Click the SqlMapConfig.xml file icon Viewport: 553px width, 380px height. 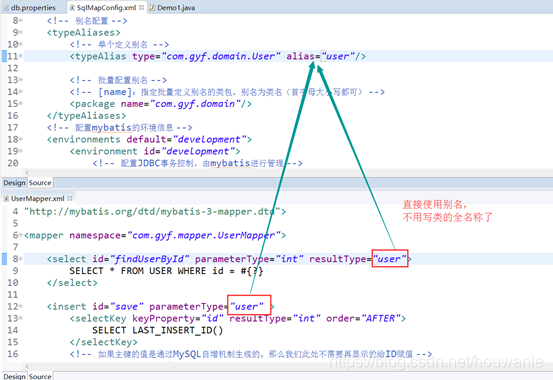pos(72,7)
